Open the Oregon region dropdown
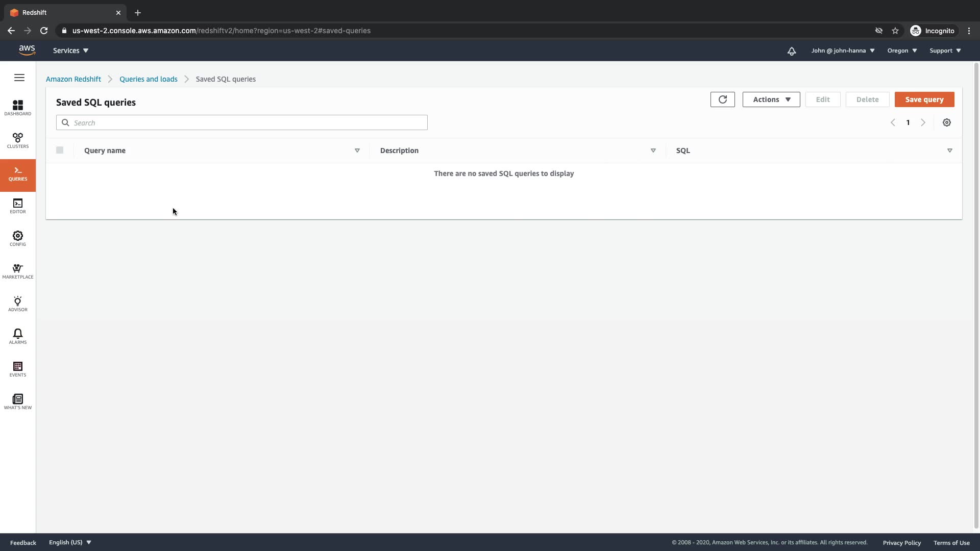Image resolution: width=980 pixels, height=551 pixels. (x=902, y=51)
